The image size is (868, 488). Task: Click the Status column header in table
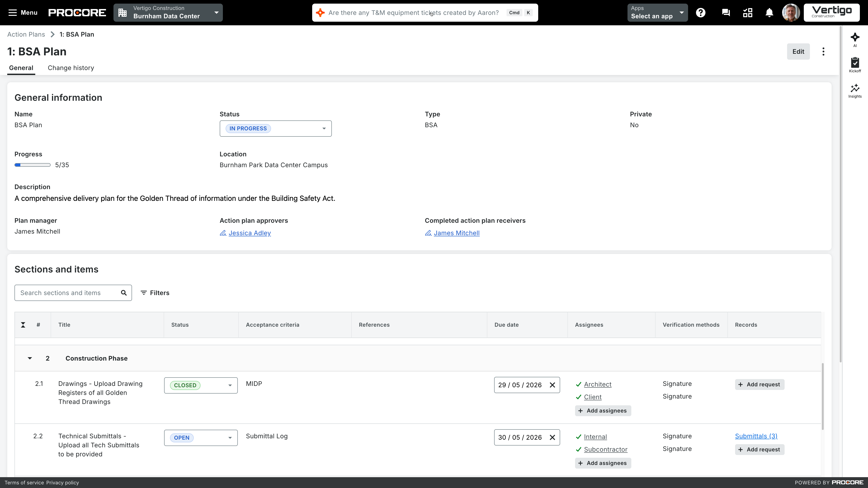pyautogui.click(x=201, y=325)
